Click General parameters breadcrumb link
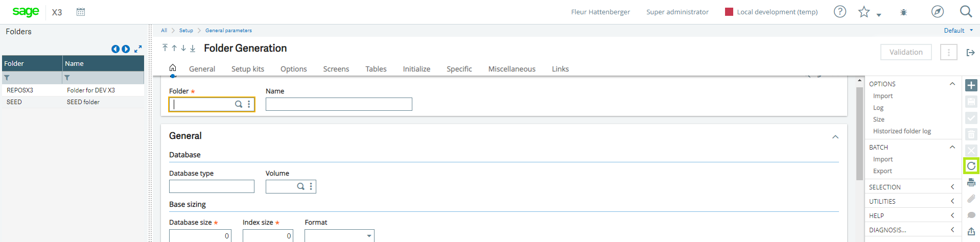 click(228, 31)
